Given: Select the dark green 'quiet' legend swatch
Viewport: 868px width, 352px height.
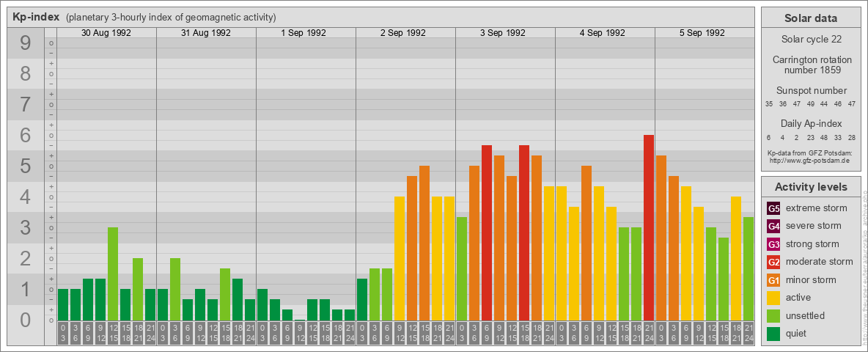Looking at the screenshot, I should [x=773, y=333].
